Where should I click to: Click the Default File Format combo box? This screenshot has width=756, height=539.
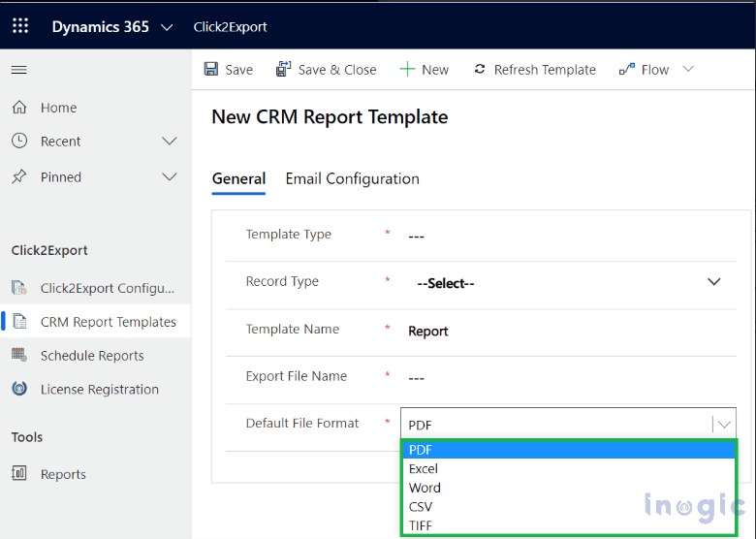(x=568, y=425)
